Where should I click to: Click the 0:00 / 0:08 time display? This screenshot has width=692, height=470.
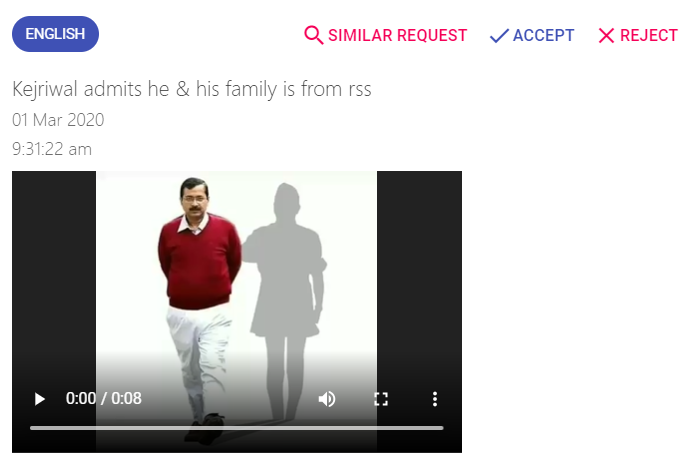(x=104, y=399)
